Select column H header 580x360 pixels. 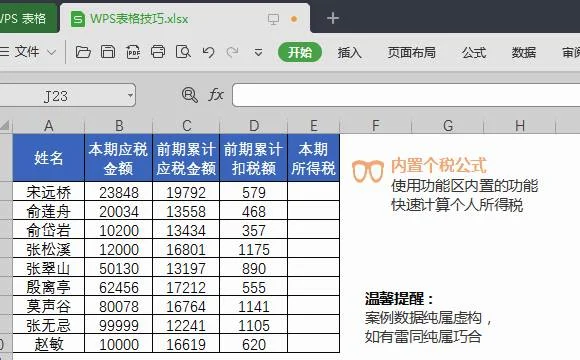(x=520, y=126)
